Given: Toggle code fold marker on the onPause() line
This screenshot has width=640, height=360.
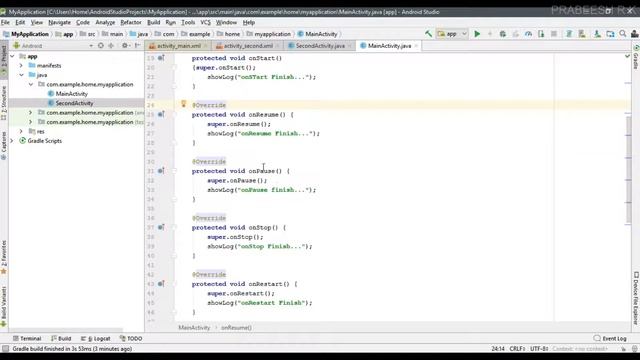Looking at the screenshot, I should [x=174, y=171].
